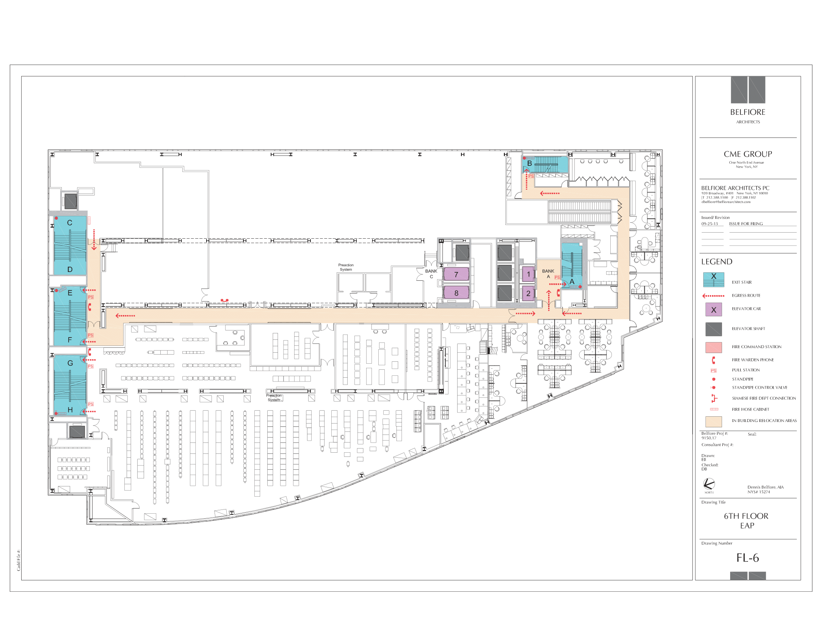Click the upper Preaction System label

click(x=346, y=267)
